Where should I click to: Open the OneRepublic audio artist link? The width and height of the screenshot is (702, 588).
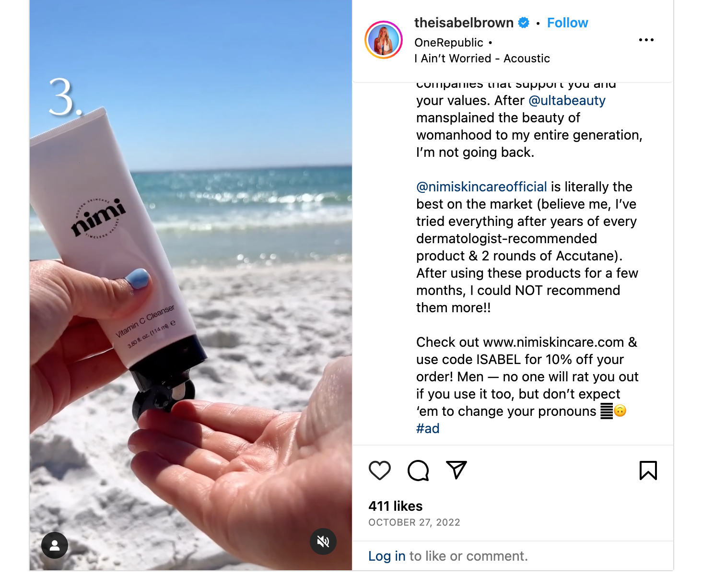coord(449,43)
